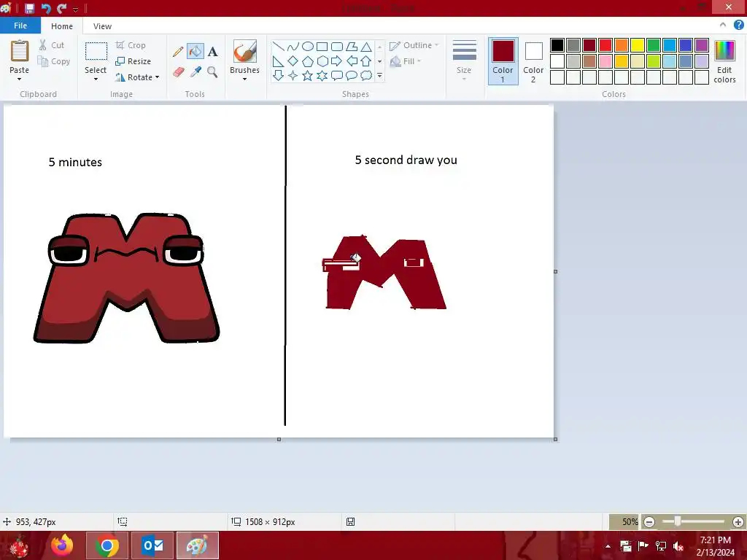
Task: Select the Fill with color bucket tool
Action: coord(196,52)
